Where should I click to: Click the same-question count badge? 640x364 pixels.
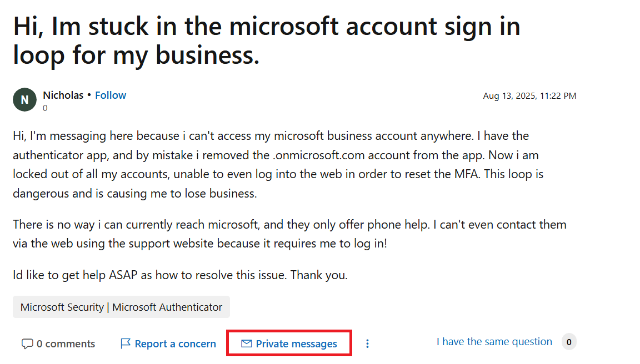tap(568, 342)
